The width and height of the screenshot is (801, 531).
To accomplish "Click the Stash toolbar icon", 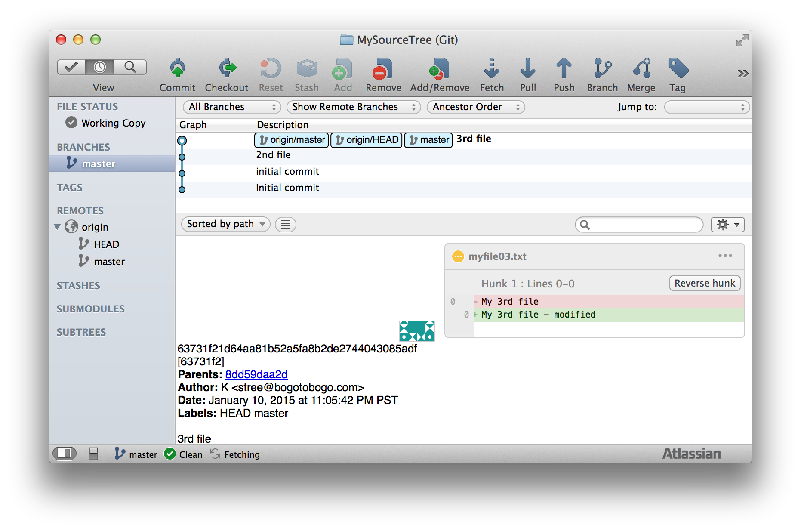I will [x=307, y=68].
